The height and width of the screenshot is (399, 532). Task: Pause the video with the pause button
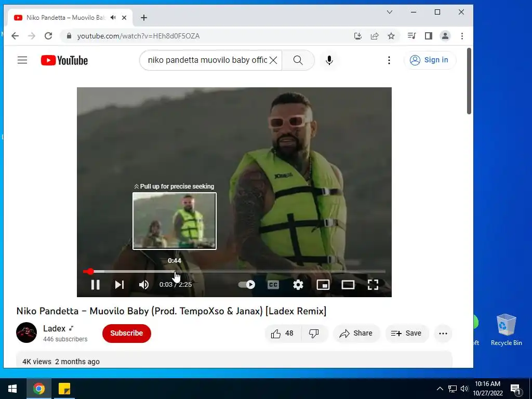coord(96,285)
